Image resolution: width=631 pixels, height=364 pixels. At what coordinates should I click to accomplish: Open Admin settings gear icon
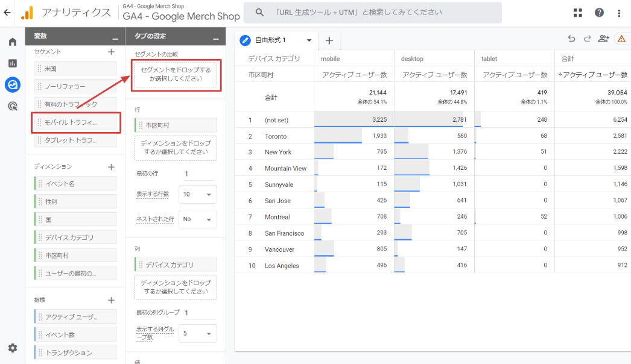(x=13, y=348)
